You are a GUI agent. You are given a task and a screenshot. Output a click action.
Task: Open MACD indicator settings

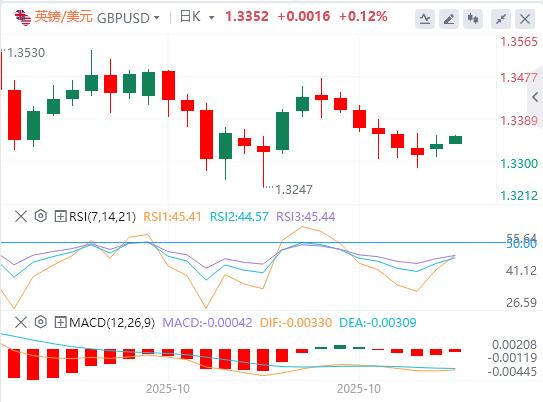[x=41, y=322]
